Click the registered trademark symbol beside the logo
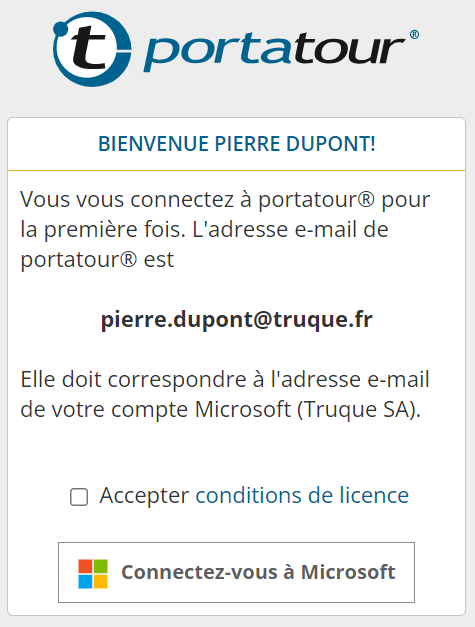The height and width of the screenshot is (627, 475). click(414, 35)
